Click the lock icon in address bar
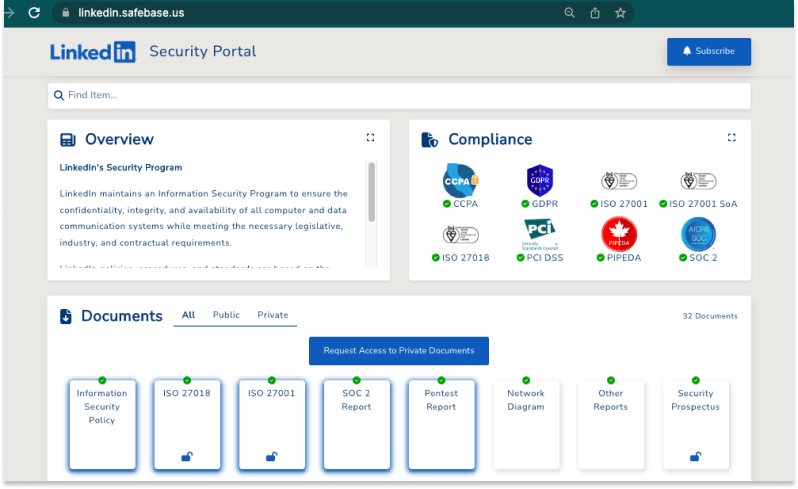The image size is (798, 489). point(66,13)
